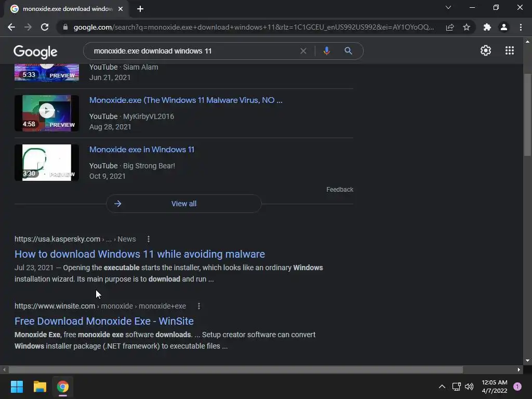Open network status tray icon
The height and width of the screenshot is (399, 532).
pyautogui.click(x=456, y=387)
